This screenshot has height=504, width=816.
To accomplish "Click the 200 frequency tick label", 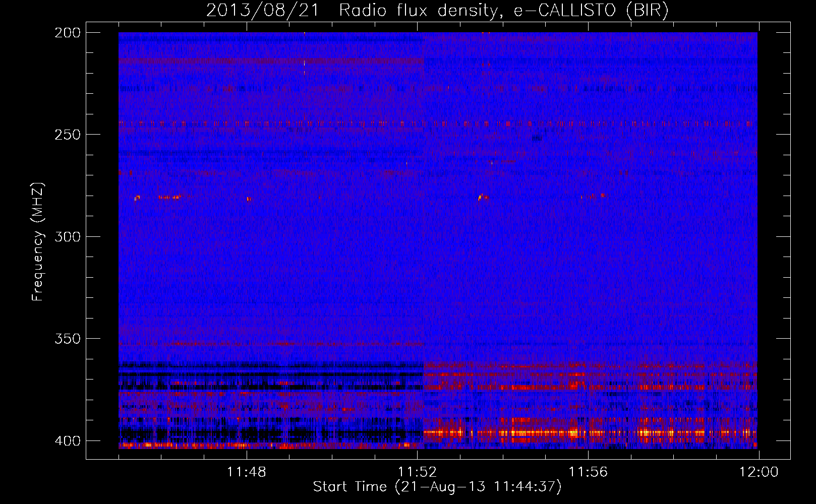I will point(67,33).
